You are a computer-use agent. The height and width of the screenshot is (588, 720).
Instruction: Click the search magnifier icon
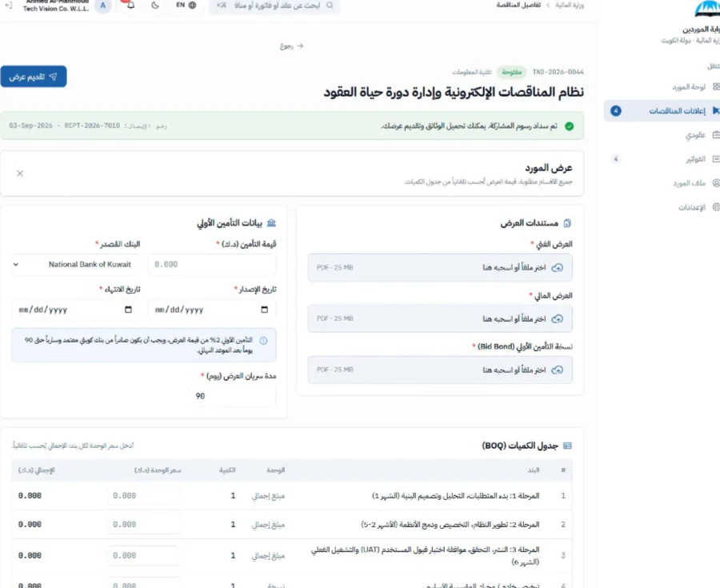pos(330,6)
